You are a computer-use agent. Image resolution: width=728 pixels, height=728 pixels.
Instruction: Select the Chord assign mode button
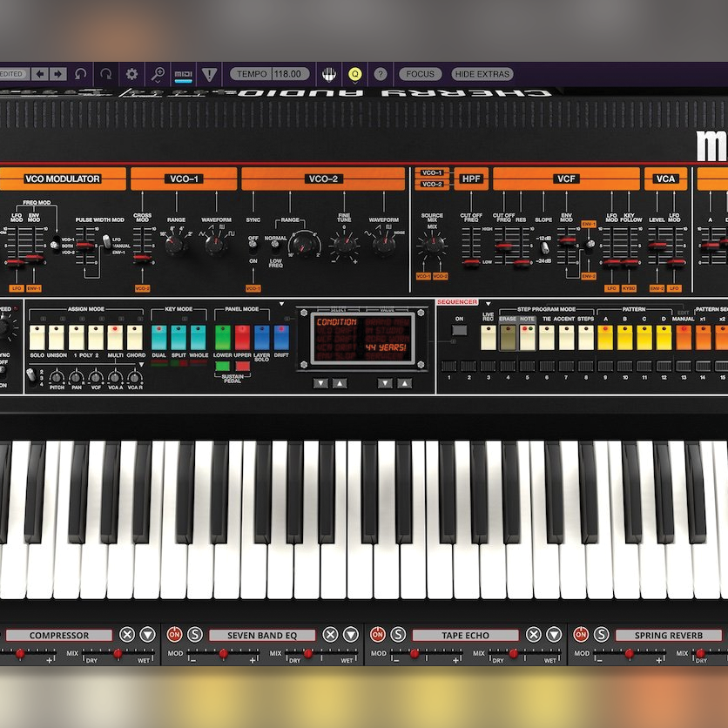(135, 338)
